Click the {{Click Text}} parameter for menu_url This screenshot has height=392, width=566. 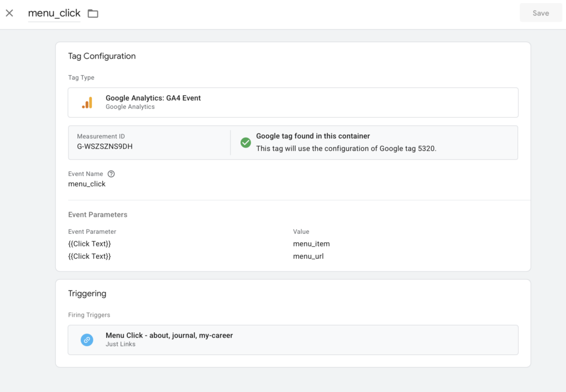coord(90,257)
